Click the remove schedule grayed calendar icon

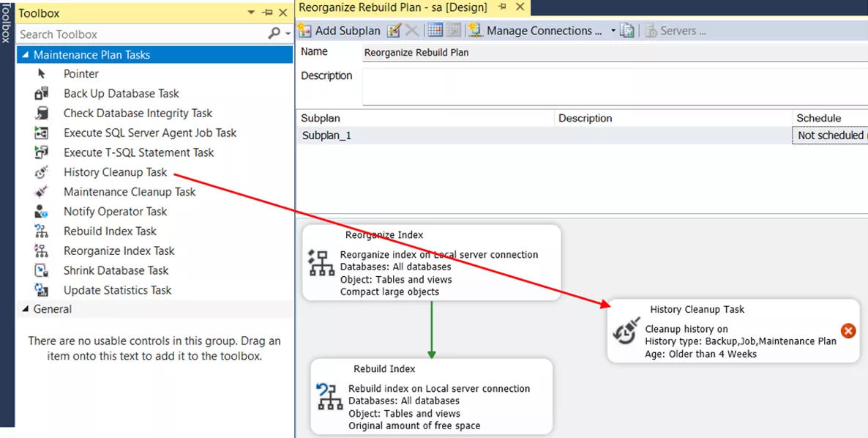pos(453,31)
